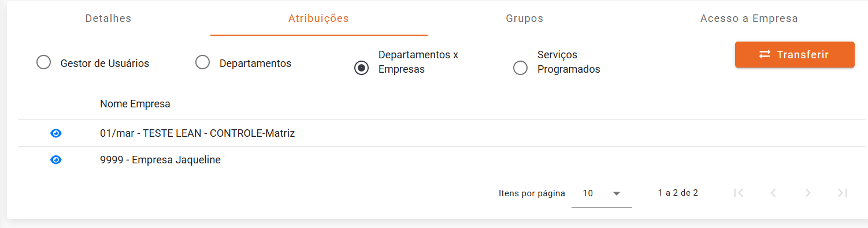868x228 pixels.
Task: Open Itens por página dropdown arrow
Action: tap(616, 193)
